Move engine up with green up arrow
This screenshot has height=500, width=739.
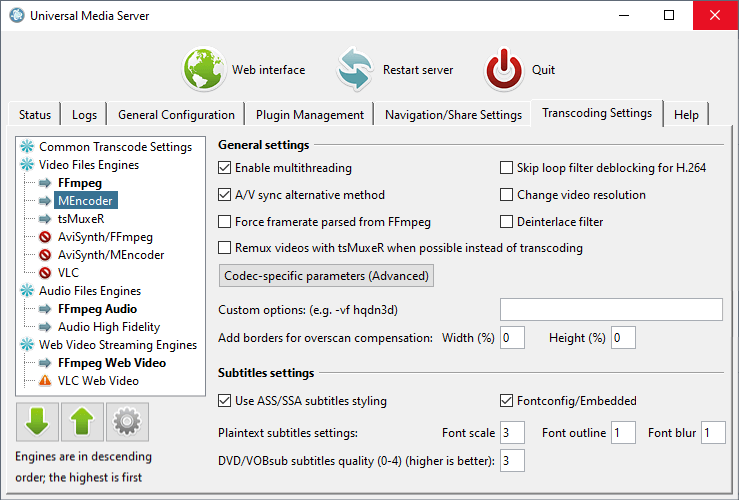click(82, 422)
